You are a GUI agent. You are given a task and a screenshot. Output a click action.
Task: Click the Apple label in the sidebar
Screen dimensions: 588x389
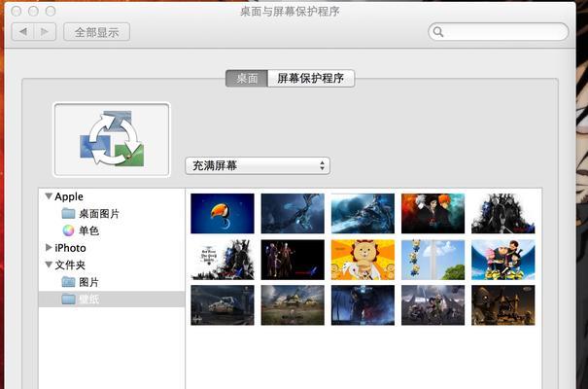pyautogui.click(x=69, y=196)
